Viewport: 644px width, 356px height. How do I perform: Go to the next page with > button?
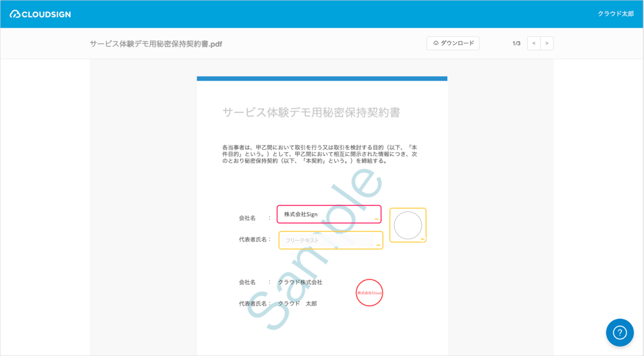[547, 43]
